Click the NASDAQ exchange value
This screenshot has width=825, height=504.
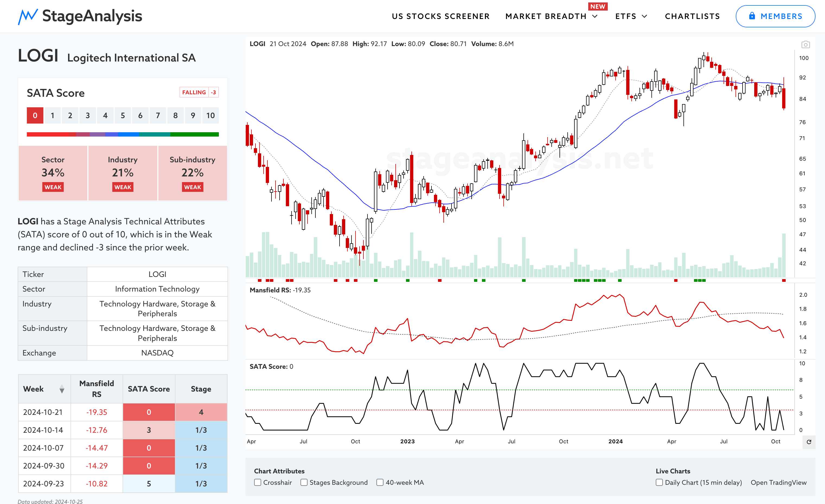coord(157,353)
